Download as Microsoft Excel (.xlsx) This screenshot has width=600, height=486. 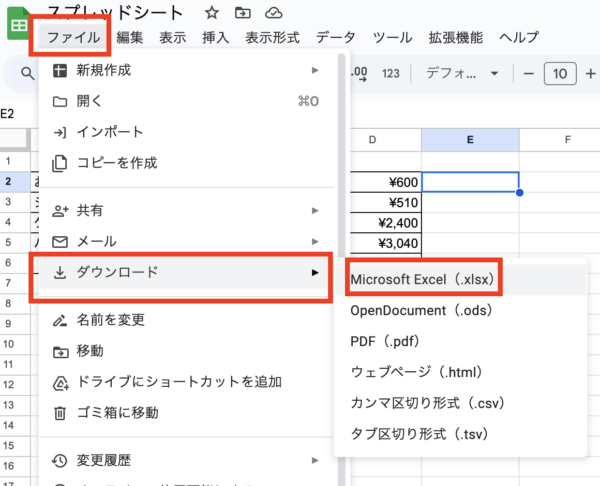(460, 279)
